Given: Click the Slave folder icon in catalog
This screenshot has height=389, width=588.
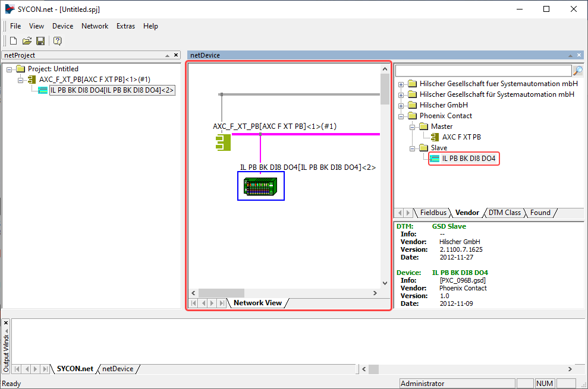Looking at the screenshot, I should pyautogui.click(x=424, y=148).
